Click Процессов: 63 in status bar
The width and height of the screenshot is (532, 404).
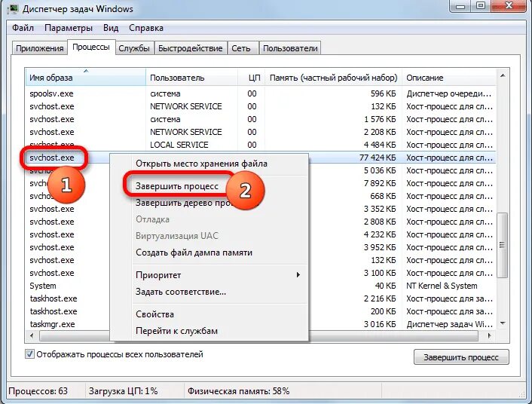coord(38,391)
